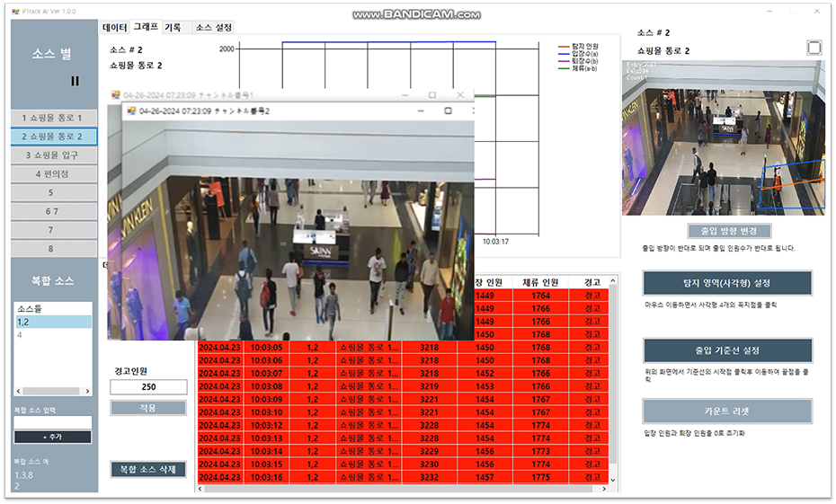Select compound source 1,2 in list
Viewport: 836px width, 504px height.
53,322
